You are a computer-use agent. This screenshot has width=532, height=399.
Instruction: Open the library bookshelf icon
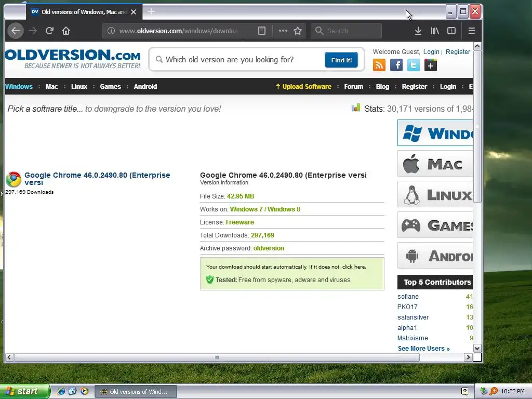435,31
